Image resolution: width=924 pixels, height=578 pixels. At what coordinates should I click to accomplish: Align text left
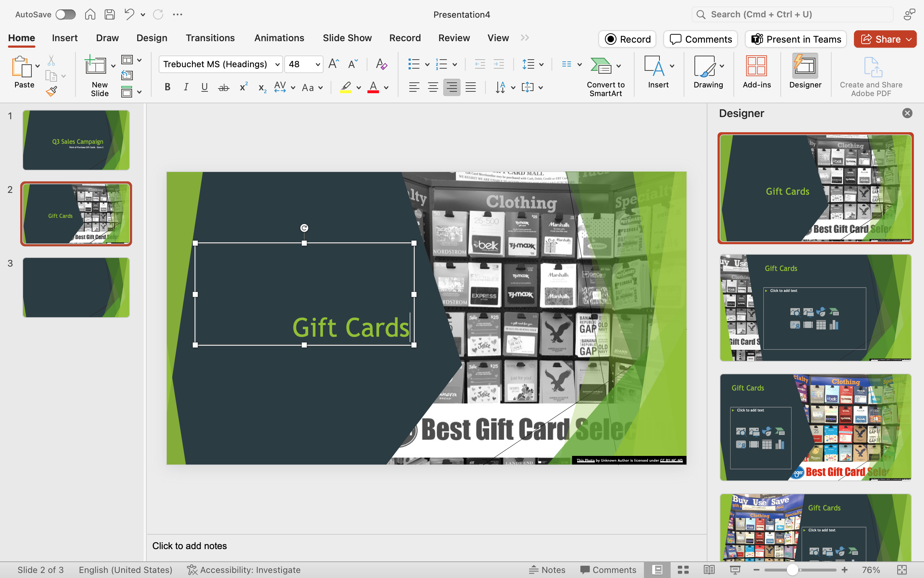click(414, 87)
